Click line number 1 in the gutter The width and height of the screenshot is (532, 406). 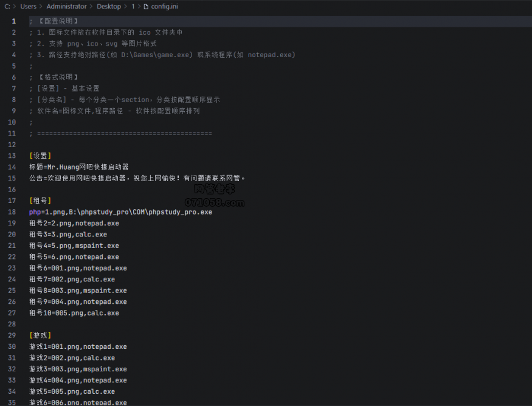tap(14, 21)
